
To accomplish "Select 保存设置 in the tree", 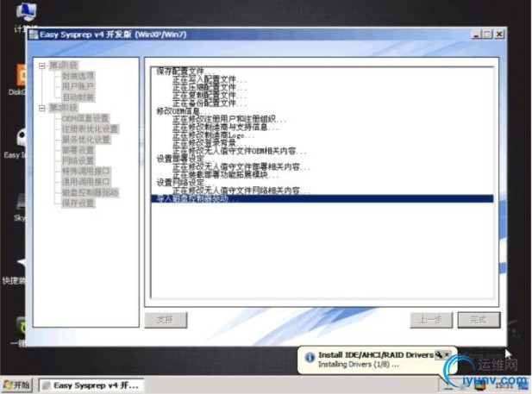I will tap(78, 203).
